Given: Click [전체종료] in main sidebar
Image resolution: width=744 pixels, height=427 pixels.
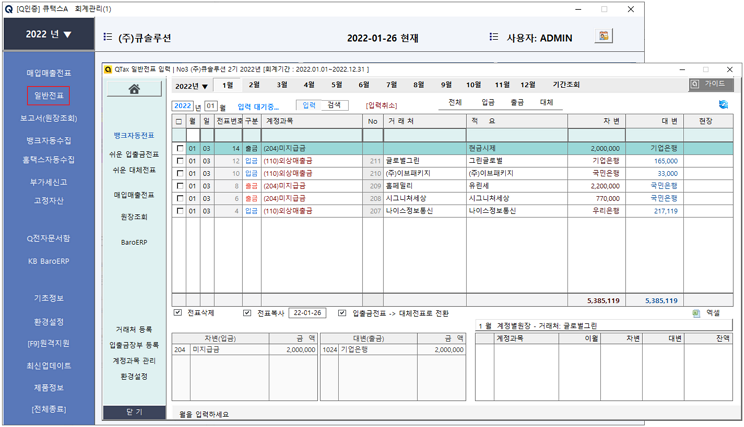Looking at the screenshot, I should click(x=48, y=409).
